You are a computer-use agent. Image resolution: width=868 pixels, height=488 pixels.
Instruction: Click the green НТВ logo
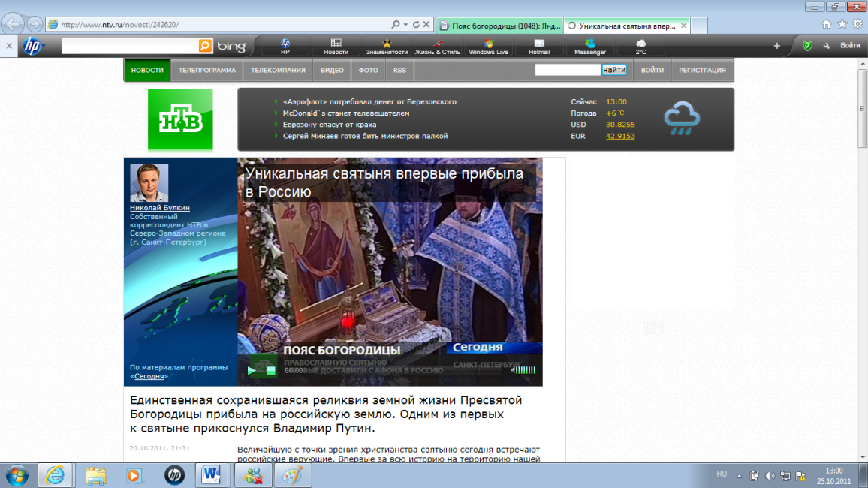point(180,119)
